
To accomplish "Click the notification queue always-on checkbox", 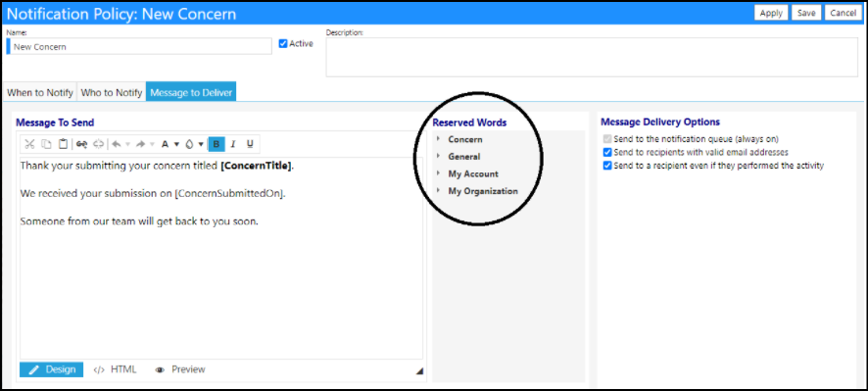I will [x=607, y=139].
